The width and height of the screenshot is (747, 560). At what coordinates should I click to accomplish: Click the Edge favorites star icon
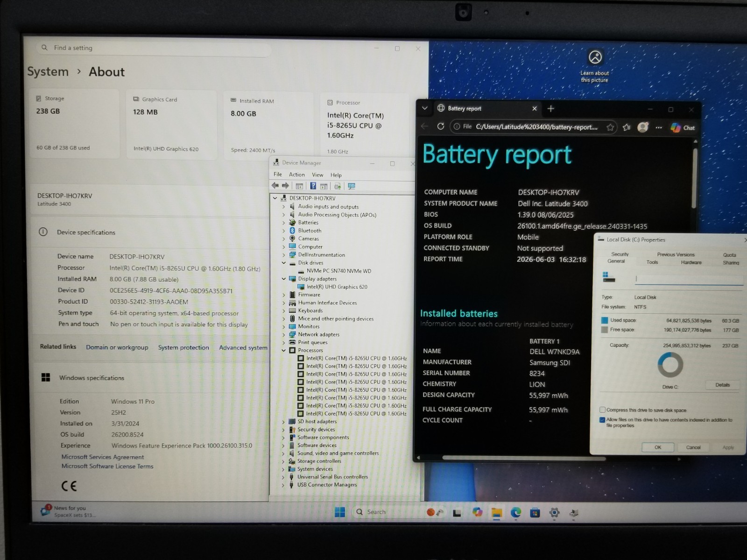[610, 127]
